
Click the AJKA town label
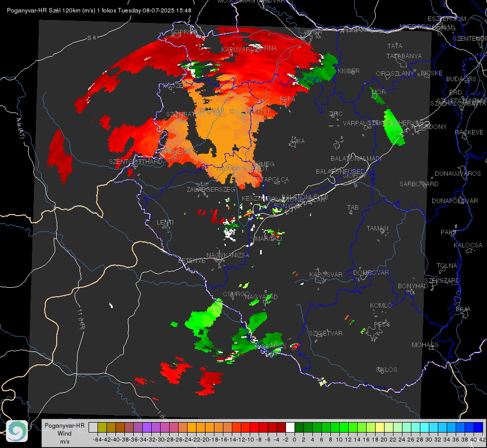coord(297,141)
